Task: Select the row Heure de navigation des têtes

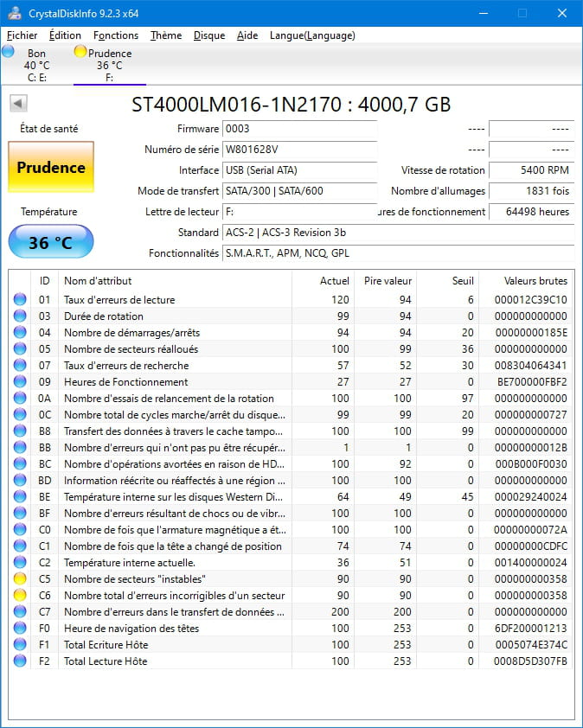Action: pyautogui.click(x=291, y=629)
